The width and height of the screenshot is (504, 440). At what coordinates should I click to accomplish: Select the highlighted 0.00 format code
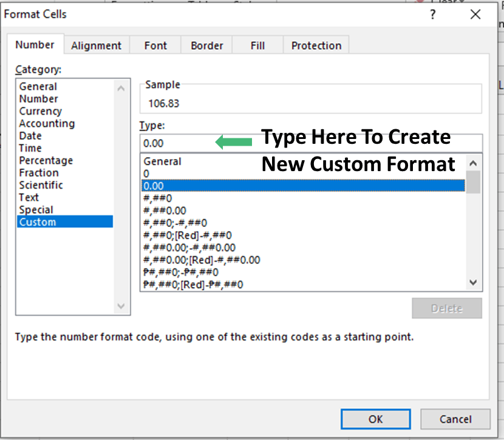303,186
